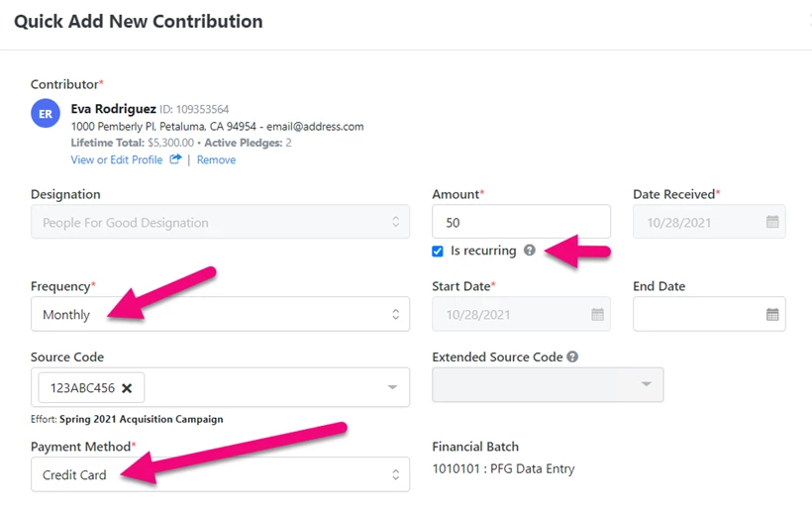Image resolution: width=812 pixels, height=508 pixels.
Task: Open external profile link icon
Action: [x=175, y=159]
